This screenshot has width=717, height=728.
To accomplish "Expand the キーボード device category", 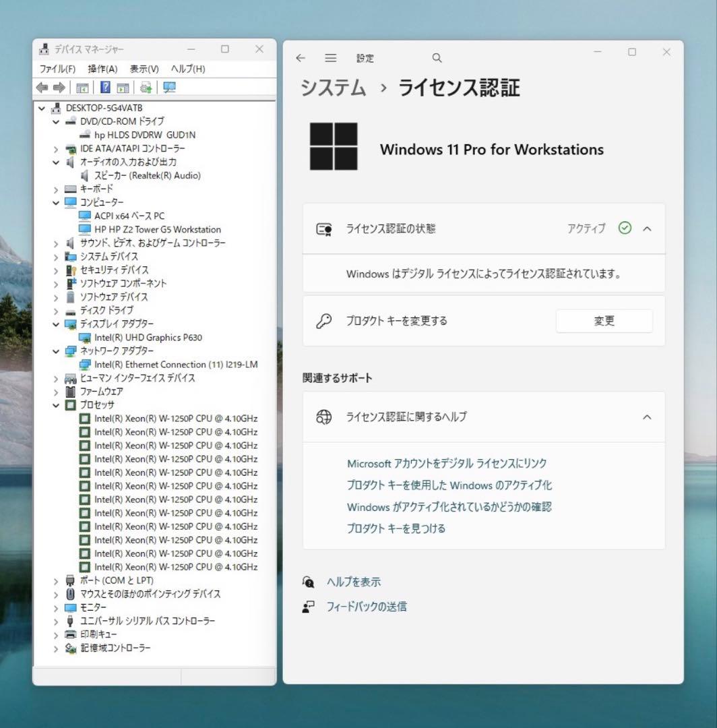I will click(x=56, y=189).
